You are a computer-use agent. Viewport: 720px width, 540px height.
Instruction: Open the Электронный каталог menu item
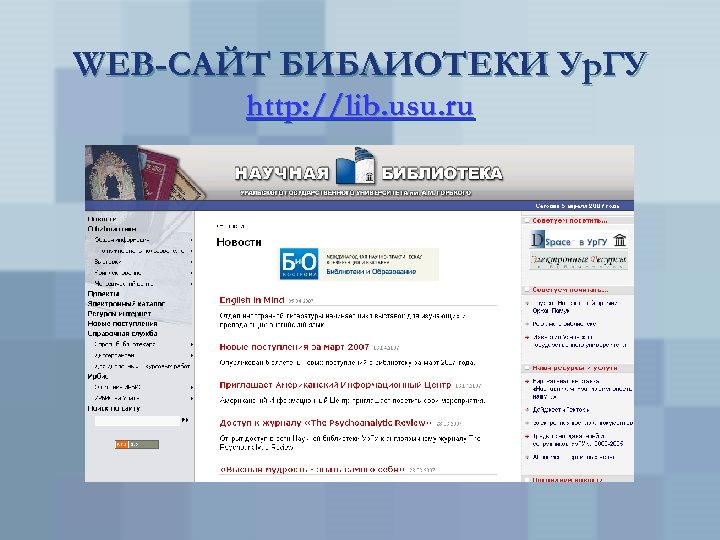[126, 304]
